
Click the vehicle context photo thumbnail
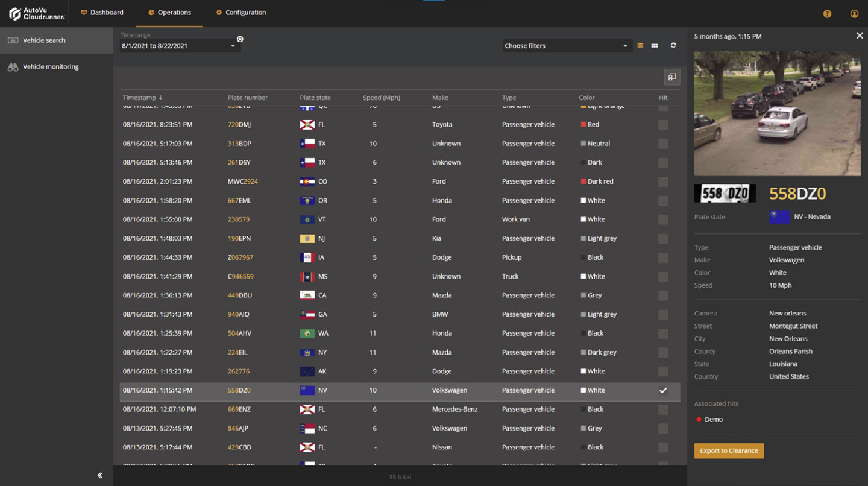(777, 113)
